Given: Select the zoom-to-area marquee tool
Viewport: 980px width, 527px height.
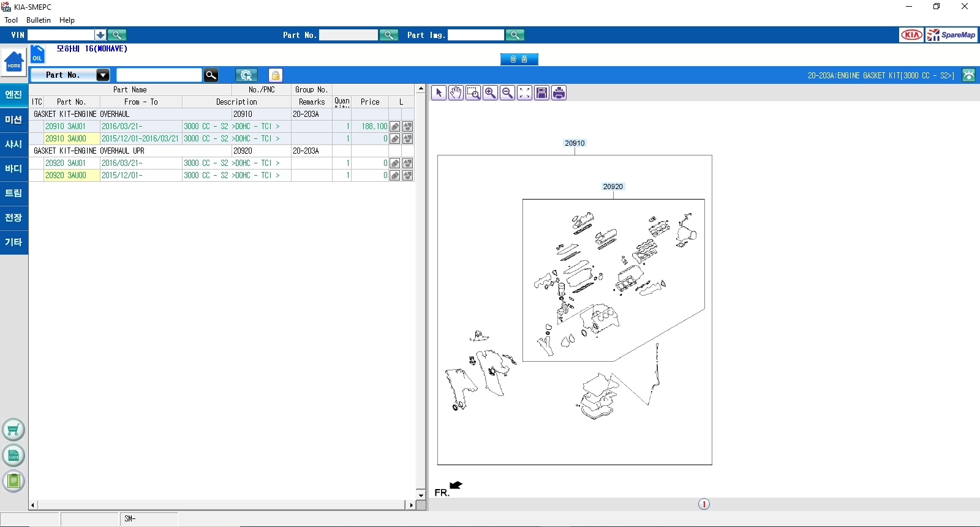Looking at the screenshot, I should tap(473, 93).
